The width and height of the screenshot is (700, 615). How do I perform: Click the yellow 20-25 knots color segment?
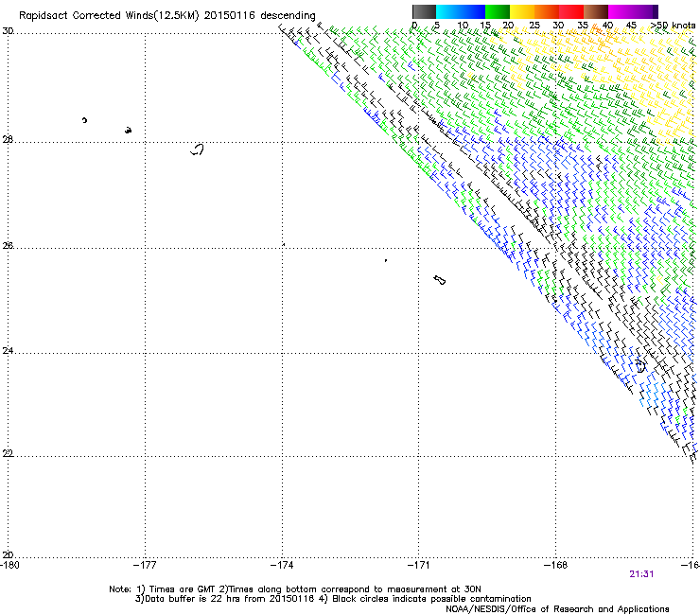(522, 11)
